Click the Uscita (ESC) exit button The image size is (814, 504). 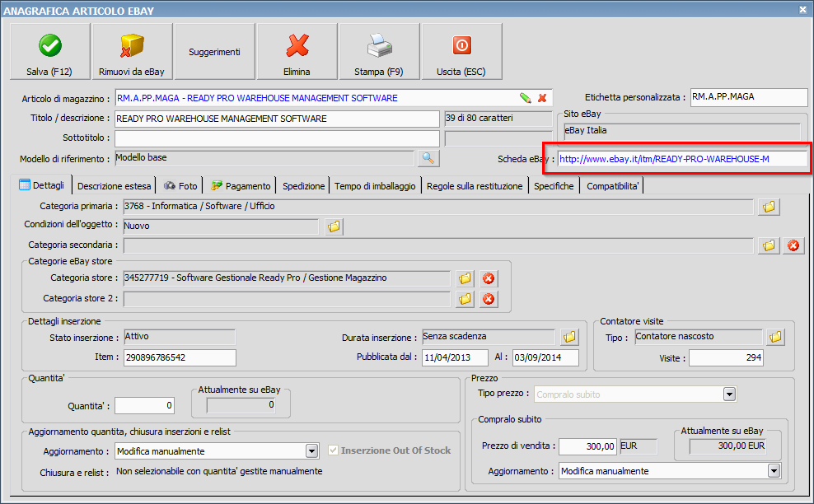click(461, 51)
